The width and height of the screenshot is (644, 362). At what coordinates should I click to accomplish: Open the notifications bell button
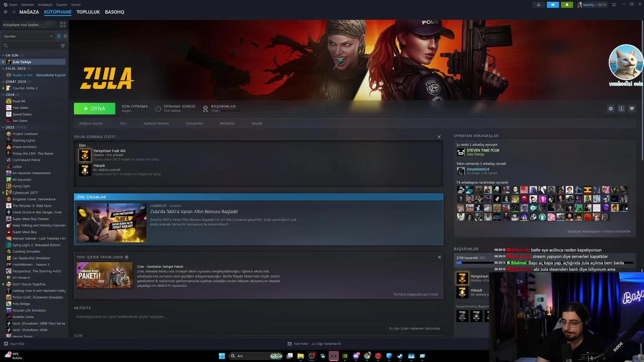(567, 5)
